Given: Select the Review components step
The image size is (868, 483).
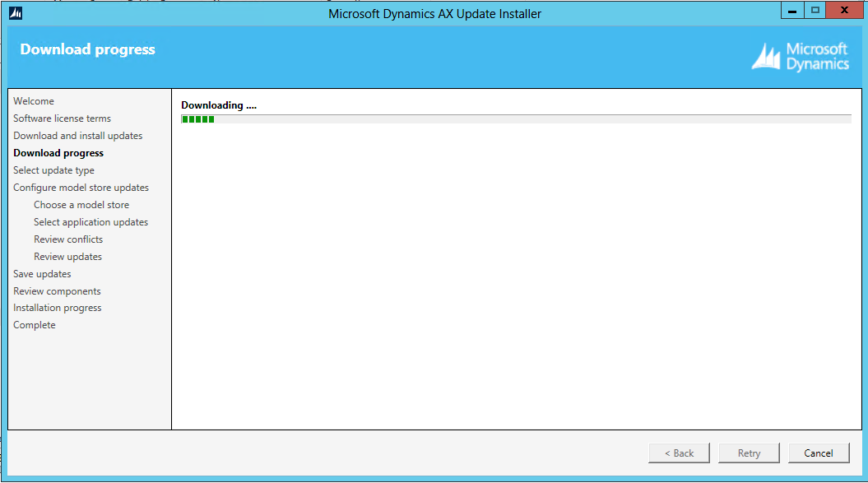Looking at the screenshot, I should [x=57, y=290].
